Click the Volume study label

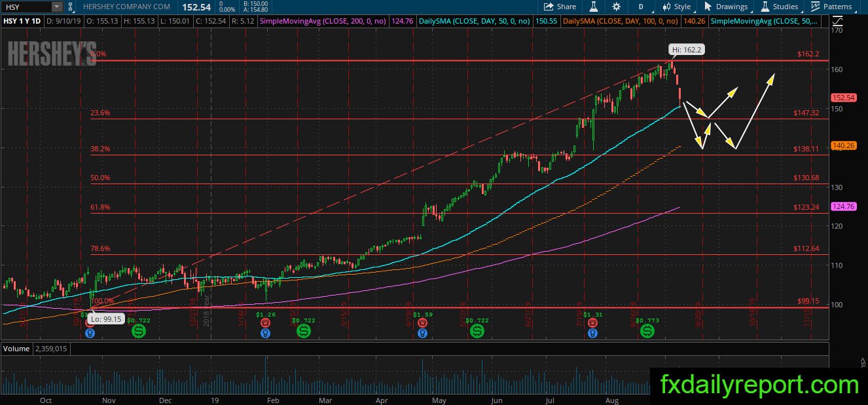[16, 349]
